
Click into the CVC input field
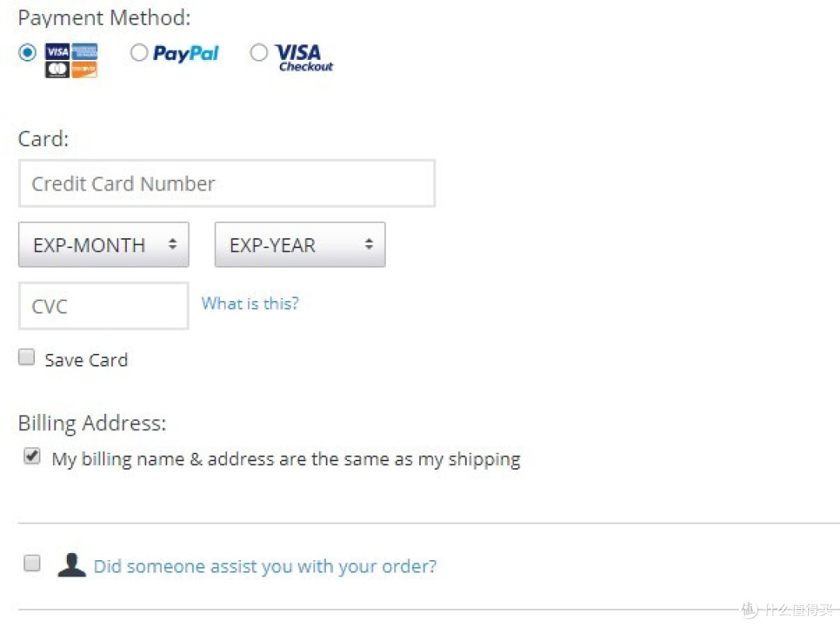(x=104, y=306)
